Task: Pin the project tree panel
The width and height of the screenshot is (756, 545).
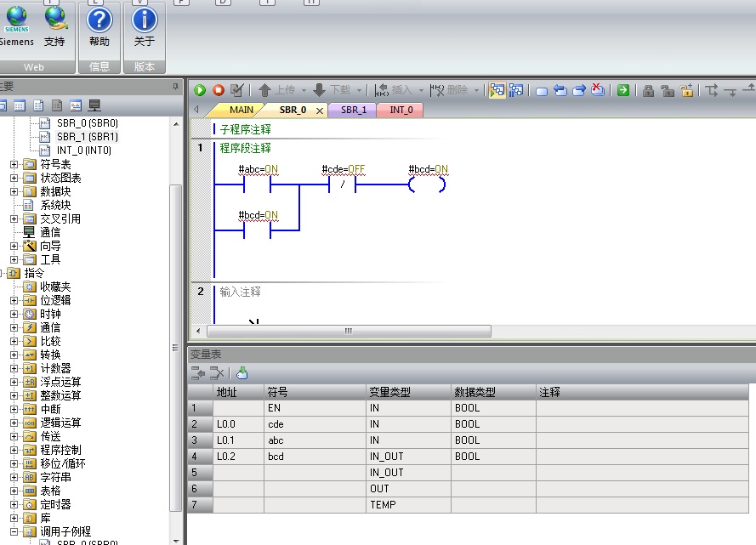Action: (175, 87)
